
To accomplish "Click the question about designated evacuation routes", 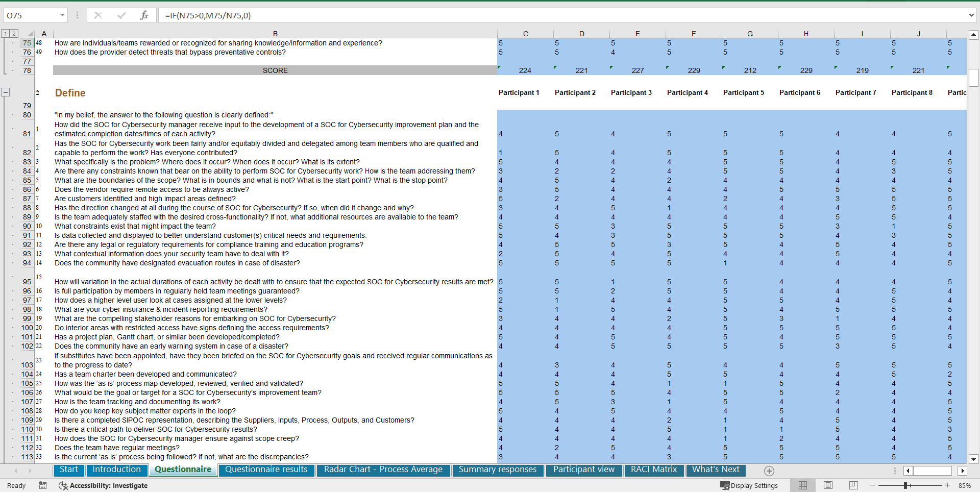I will click(x=177, y=263).
